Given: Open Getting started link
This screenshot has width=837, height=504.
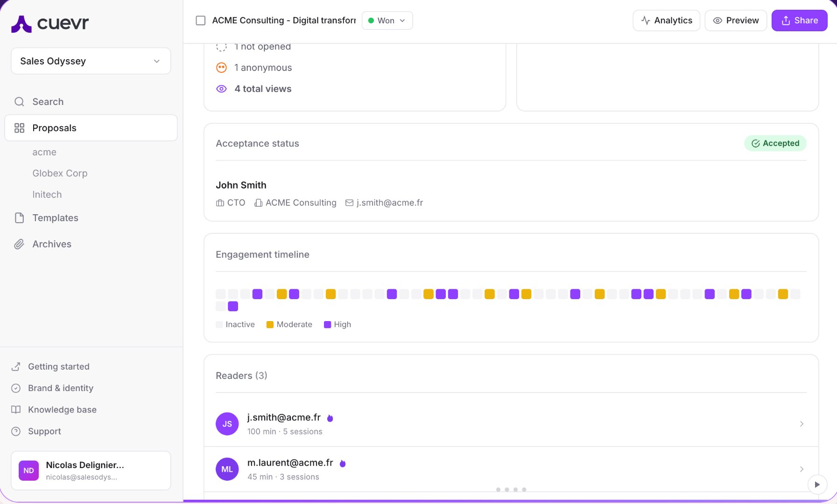Looking at the screenshot, I should pyautogui.click(x=59, y=367).
